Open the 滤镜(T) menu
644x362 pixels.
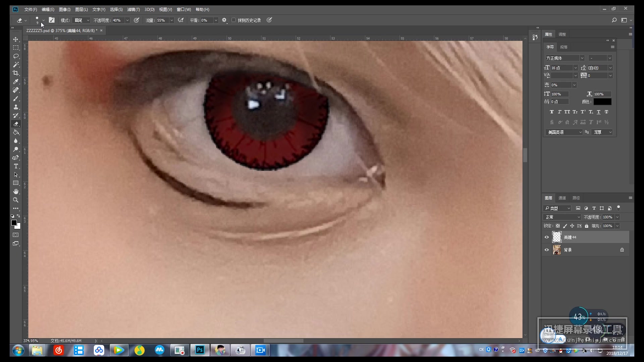(133, 9)
